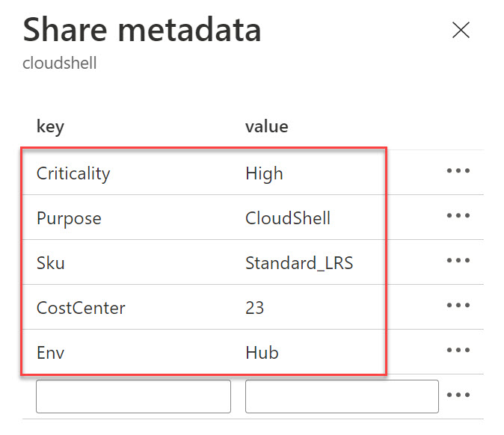Click the key column header

coord(50,126)
